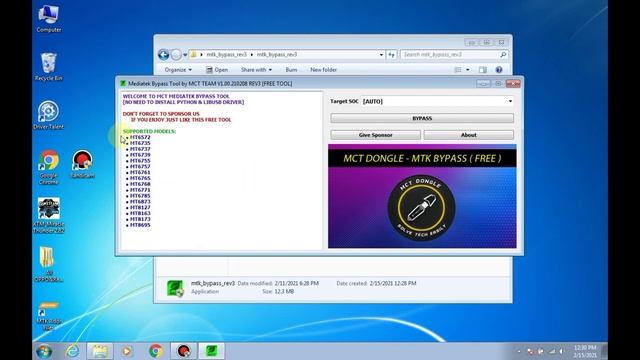
Task: Open the Share with dropdown in Explorer
Action: tap(256, 70)
